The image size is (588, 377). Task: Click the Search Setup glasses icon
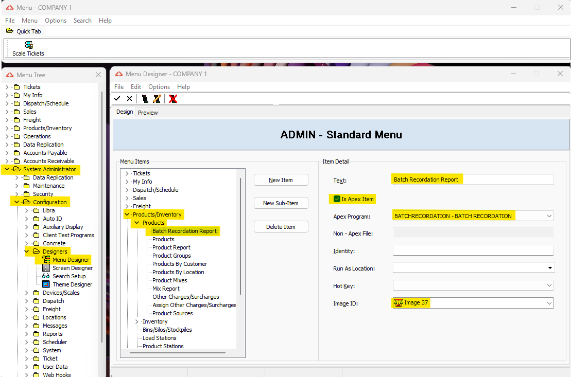(46, 276)
